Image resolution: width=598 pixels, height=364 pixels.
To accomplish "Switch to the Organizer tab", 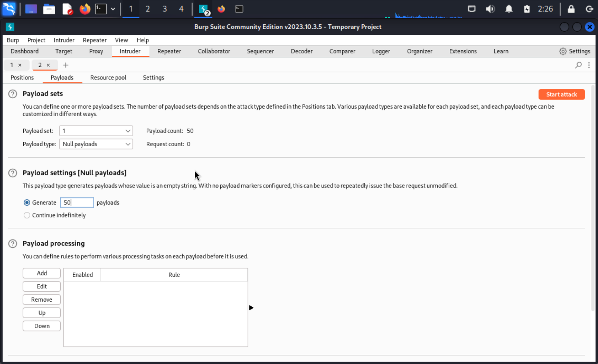I will point(419,51).
